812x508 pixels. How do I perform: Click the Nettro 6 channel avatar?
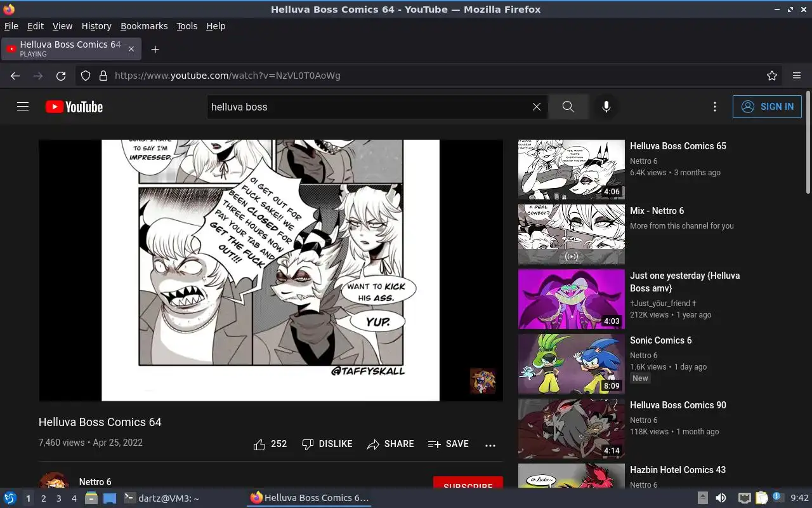pyautogui.click(x=54, y=481)
